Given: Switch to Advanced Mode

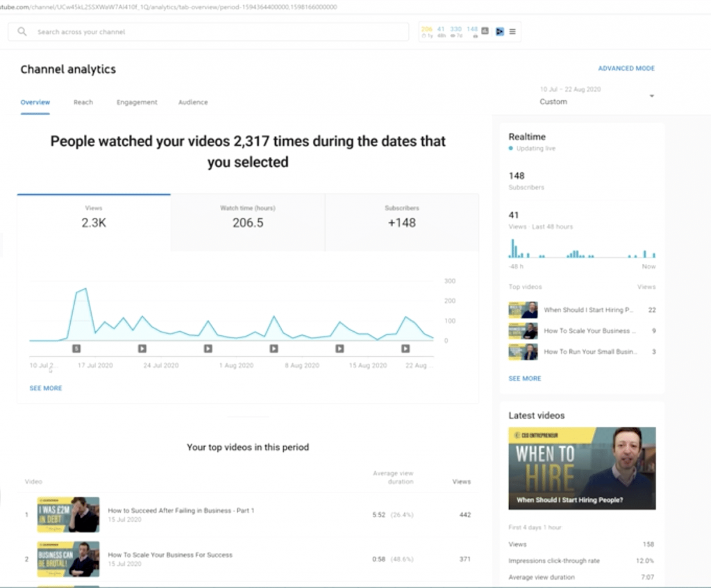Looking at the screenshot, I should (x=626, y=69).
